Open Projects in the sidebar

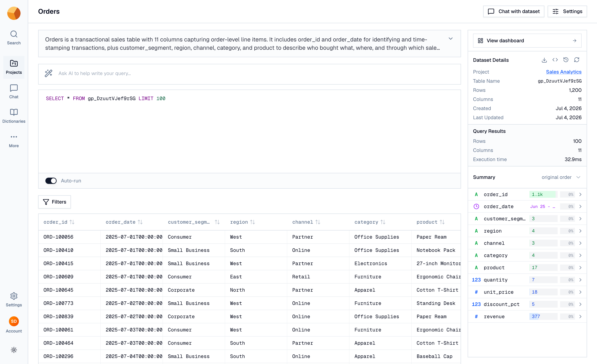click(14, 67)
